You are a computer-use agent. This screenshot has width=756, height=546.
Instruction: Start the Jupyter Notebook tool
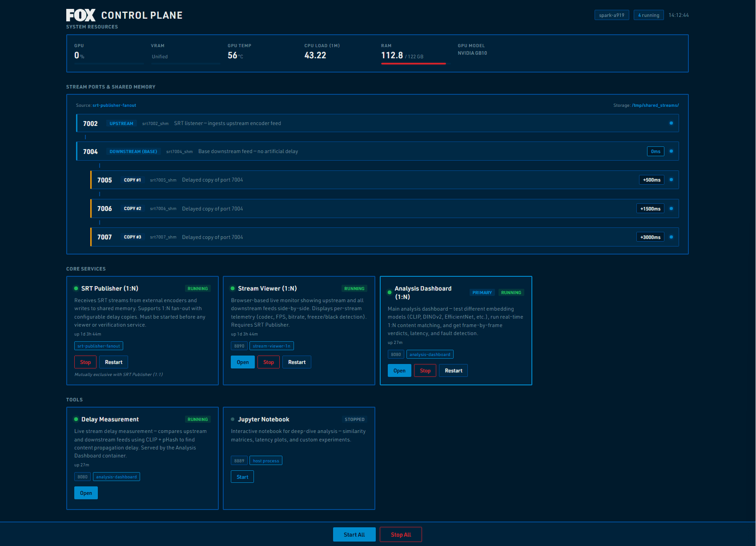(x=242, y=477)
